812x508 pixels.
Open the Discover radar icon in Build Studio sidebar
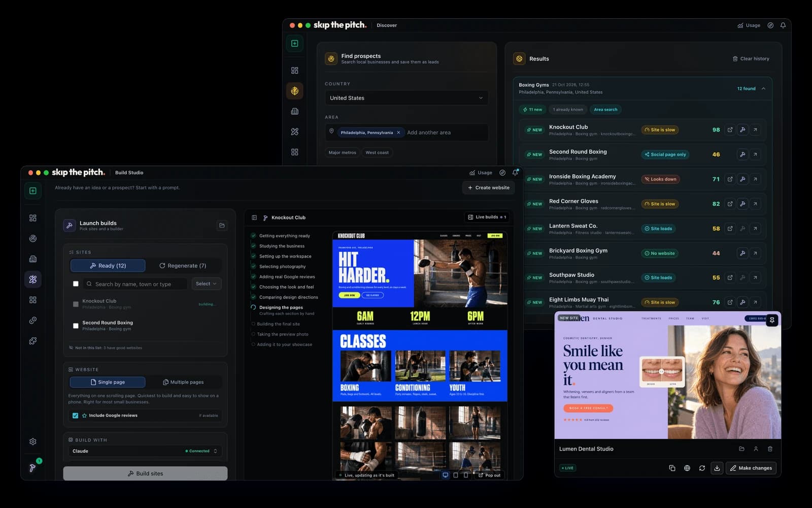point(33,238)
